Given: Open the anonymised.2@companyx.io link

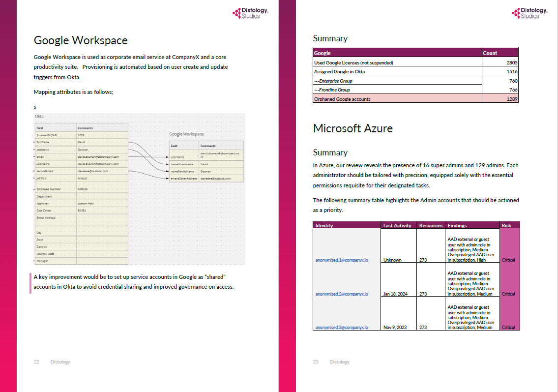Looking at the screenshot, I should point(342,294).
